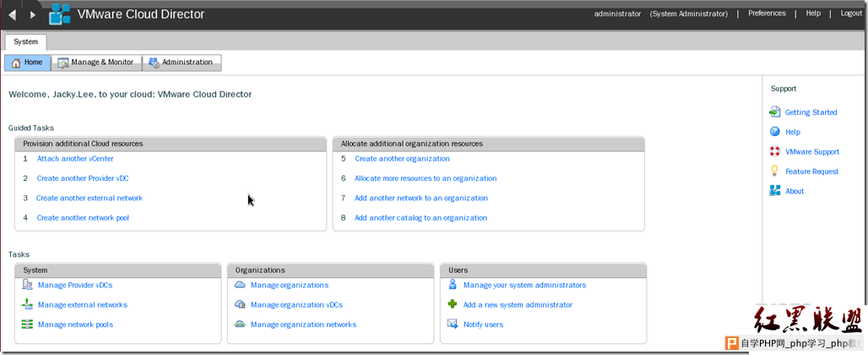
Task: Open Getting Started support link
Action: click(x=811, y=112)
